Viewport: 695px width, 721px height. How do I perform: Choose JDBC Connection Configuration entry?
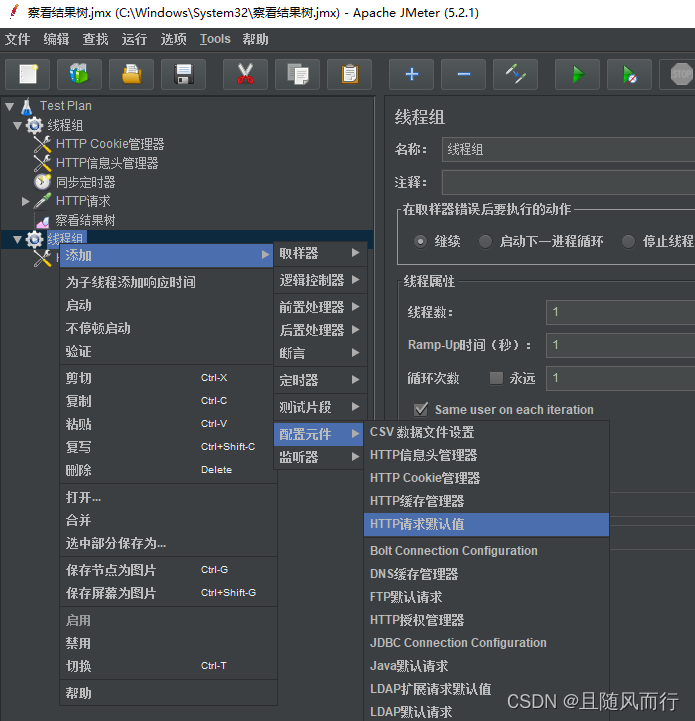(x=486, y=643)
